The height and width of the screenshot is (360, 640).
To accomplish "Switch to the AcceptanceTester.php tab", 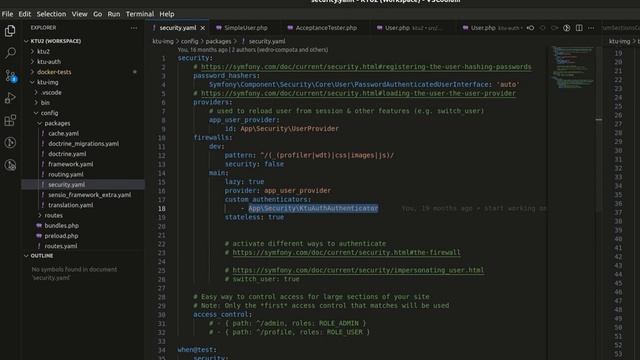I will pyautogui.click(x=326, y=28).
